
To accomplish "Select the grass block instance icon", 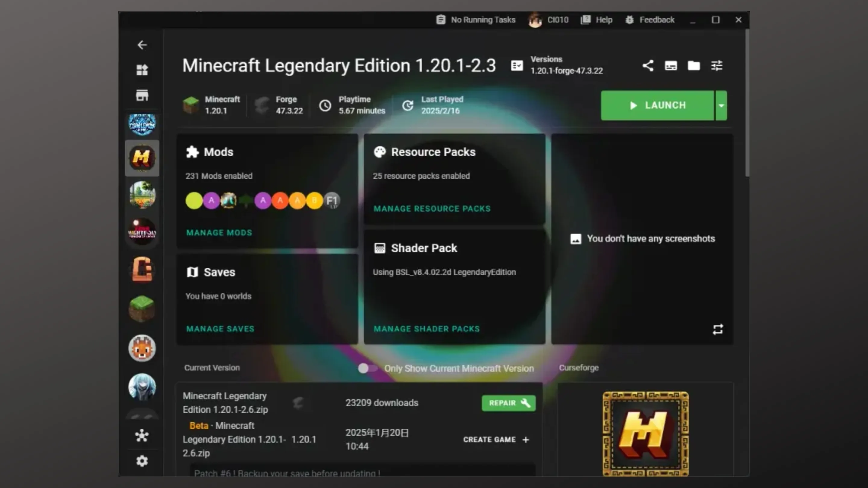I will click(142, 308).
